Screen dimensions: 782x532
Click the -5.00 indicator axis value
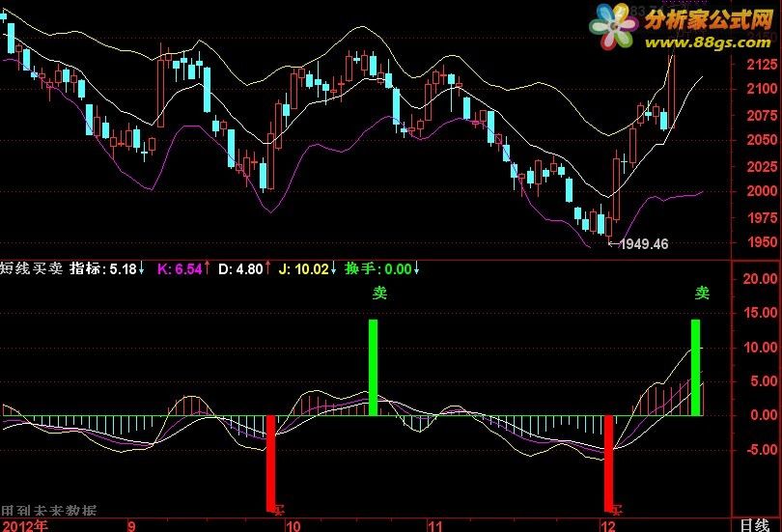click(762, 450)
